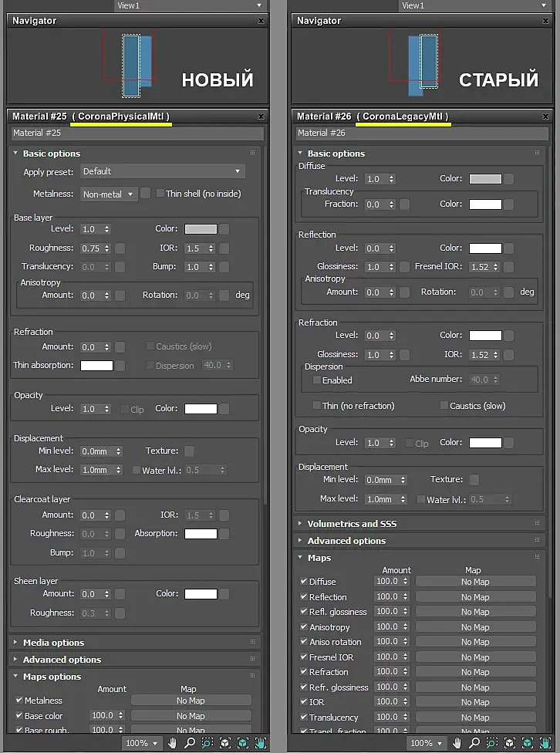Image resolution: width=560 pixels, height=753 pixels.
Task: Click No Map button for Metalness row
Action: [191, 701]
